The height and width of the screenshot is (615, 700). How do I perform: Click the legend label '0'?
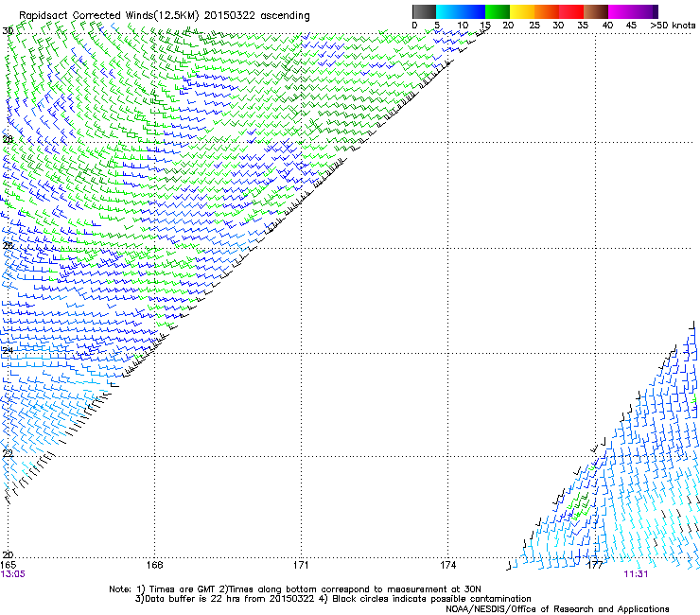tap(414, 26)
